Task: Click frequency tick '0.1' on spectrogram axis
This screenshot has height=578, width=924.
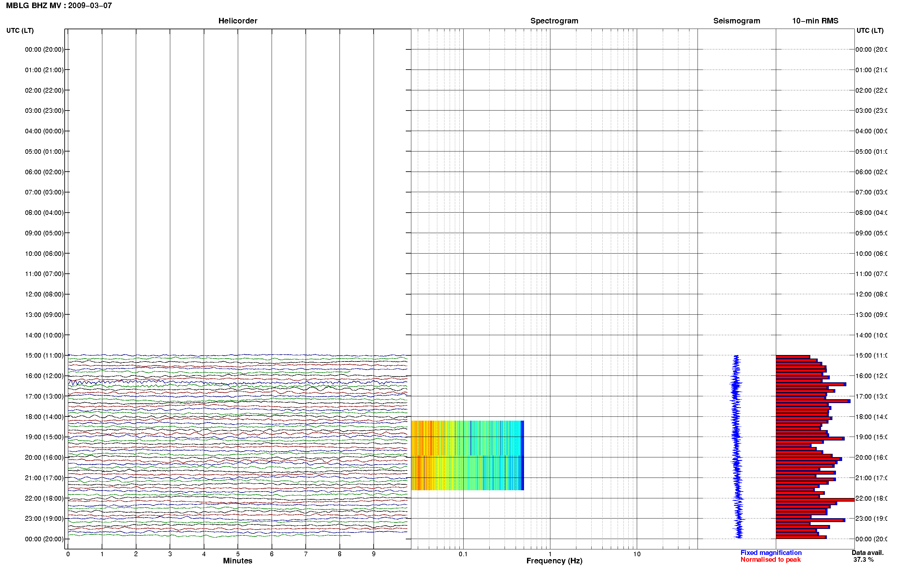Action: coord(463,554)
